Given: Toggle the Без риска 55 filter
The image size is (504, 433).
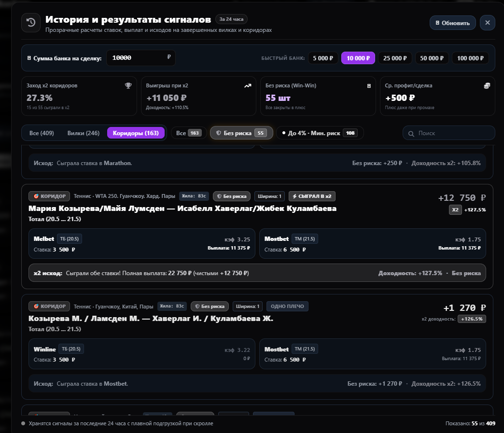Looking at the screenshot, I should 241,133.
